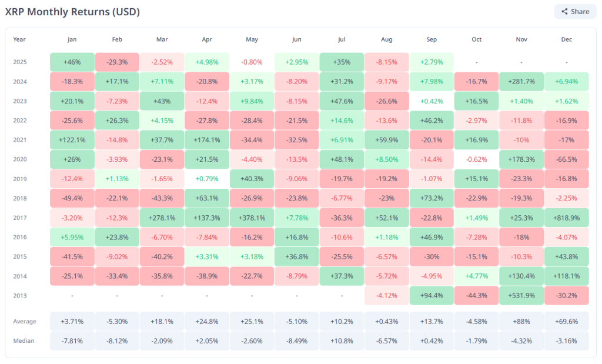Click the +10.8% July median cell
The height and width of the screenshot is (364, 602).
(342, 340)
